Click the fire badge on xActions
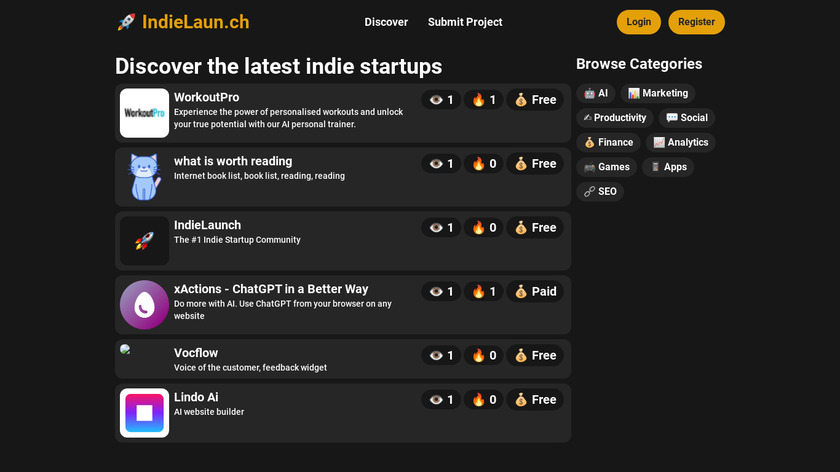Screen dimensions: 840x472 click(x=484, y=292)
